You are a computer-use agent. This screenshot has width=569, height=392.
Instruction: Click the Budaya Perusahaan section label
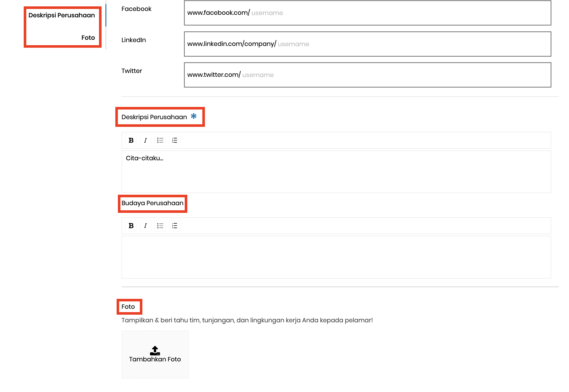pos(152,203)
